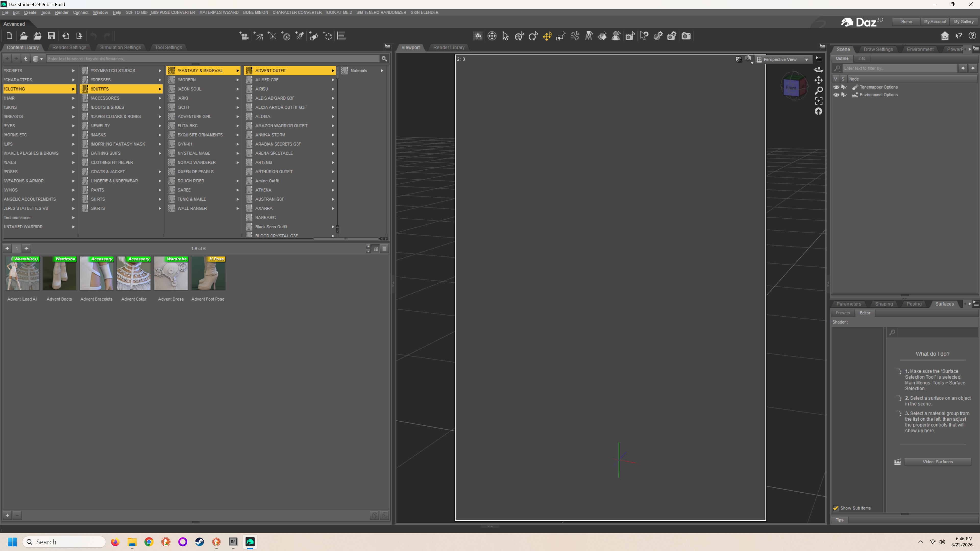This screenshot has width=980, height=551.
Task: Click the Video: Surfaces button
Action: pos(937,462)
